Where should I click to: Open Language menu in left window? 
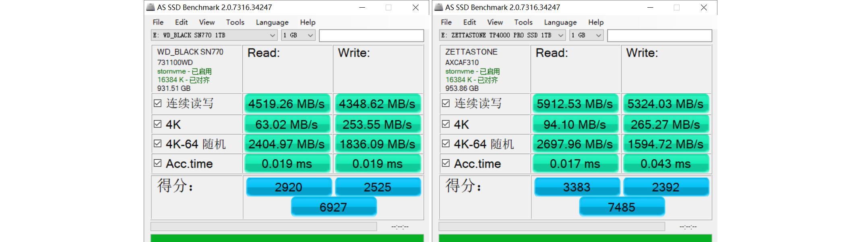[272, 22]
